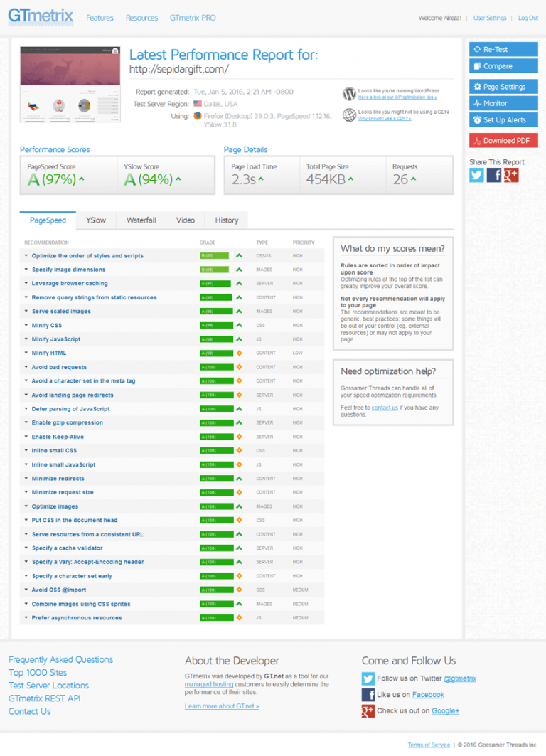Click the Terms of Service link

click(429, 745)
